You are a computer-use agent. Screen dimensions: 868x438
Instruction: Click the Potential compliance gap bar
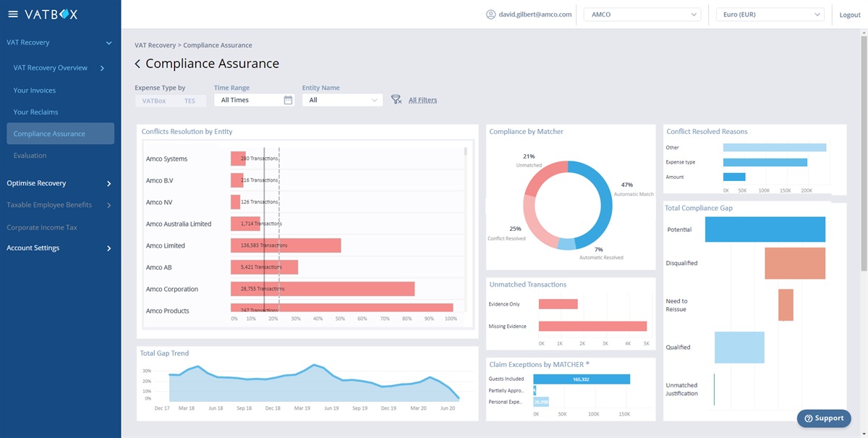pos(765,229)
